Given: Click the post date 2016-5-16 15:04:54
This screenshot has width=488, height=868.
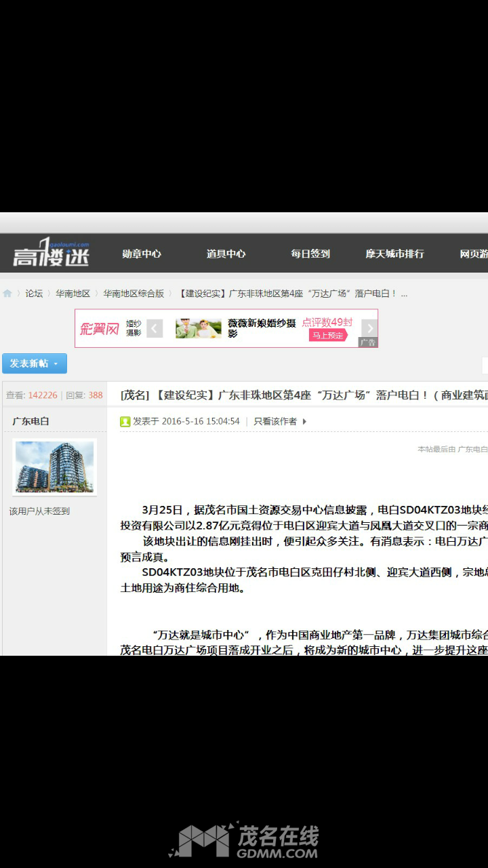Looking at the screenshot, I should click(201, 421).
